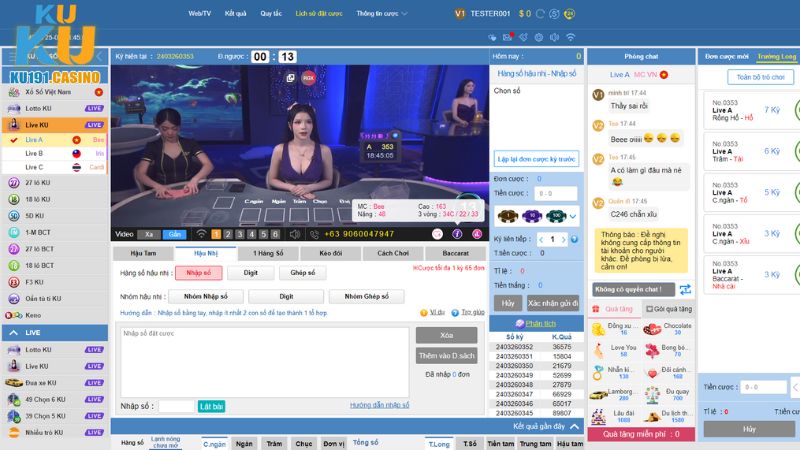Click the chat switch arrows icon

pos(685,289)
